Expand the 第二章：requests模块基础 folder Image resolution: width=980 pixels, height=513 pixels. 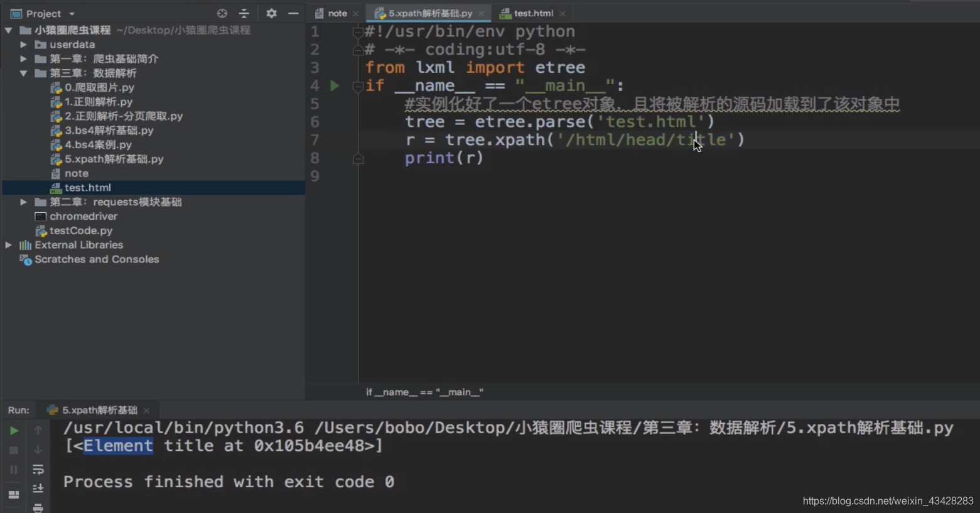23,202
